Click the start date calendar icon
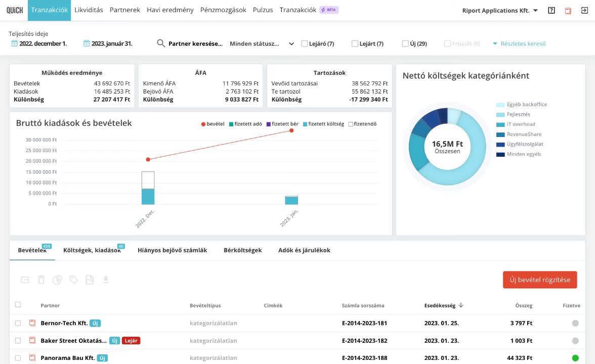The image size is (595, 364). (x=14, y=43)
